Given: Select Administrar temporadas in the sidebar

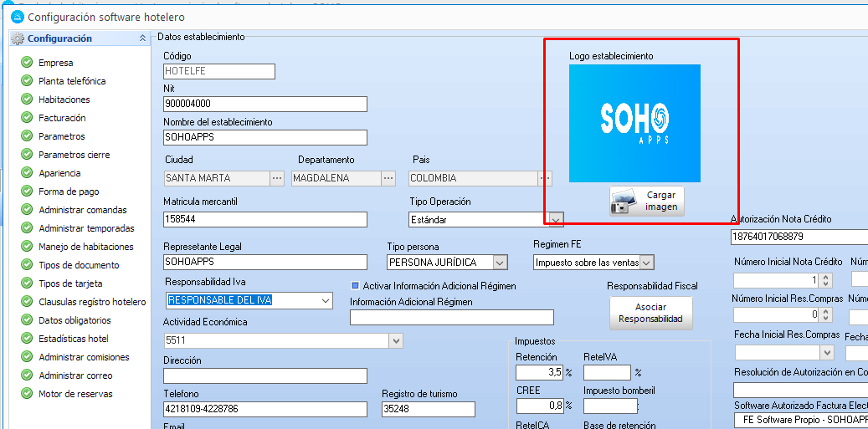Looking at the screenshot, I should point(86,228).
